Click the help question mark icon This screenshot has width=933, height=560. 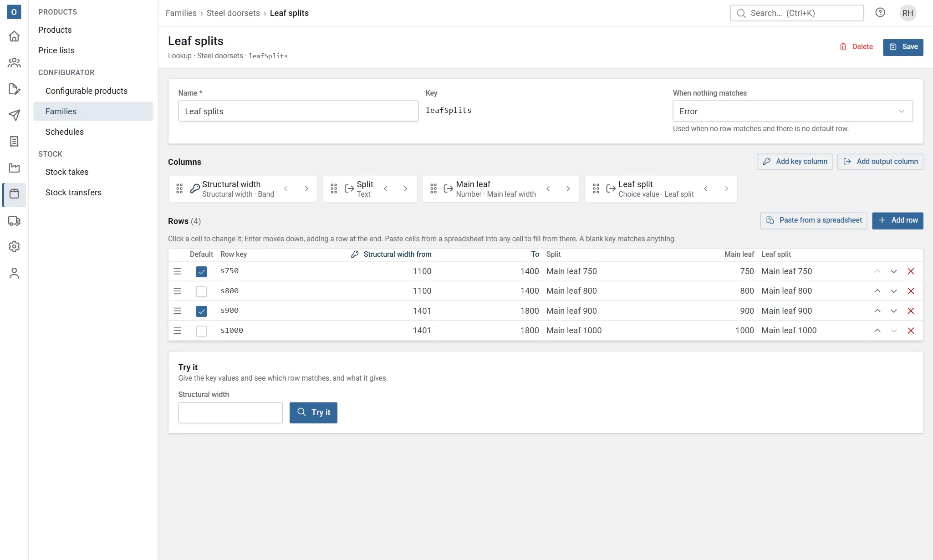(880, 13)
